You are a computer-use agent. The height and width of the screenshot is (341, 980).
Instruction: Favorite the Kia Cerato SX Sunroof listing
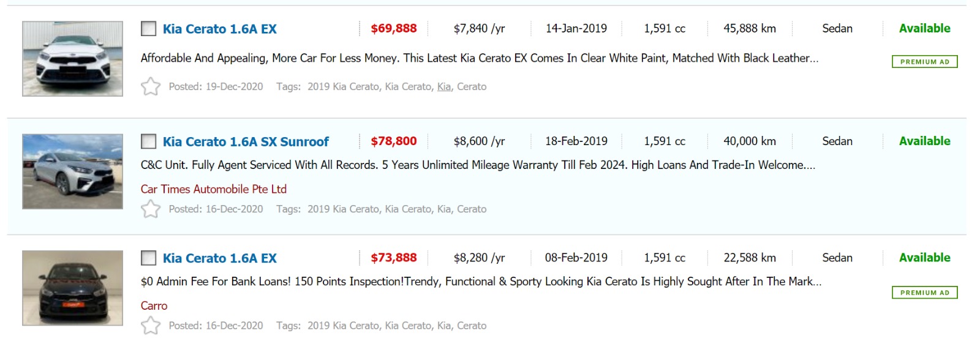[x=151, y=209]
